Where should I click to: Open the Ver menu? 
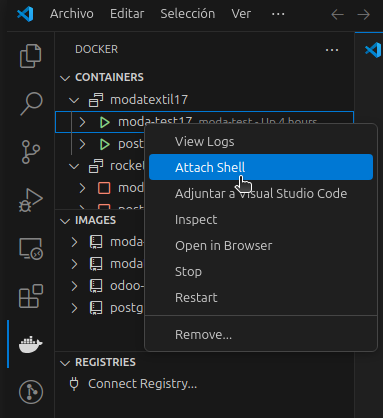click(x=241, y=14)
